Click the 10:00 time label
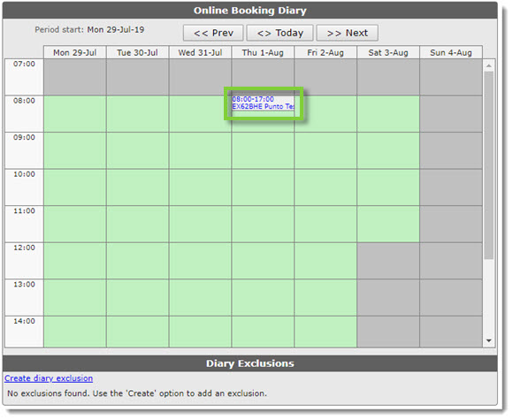Image resolution: width=513 pixels, height=420 pixels. (24, 174)
